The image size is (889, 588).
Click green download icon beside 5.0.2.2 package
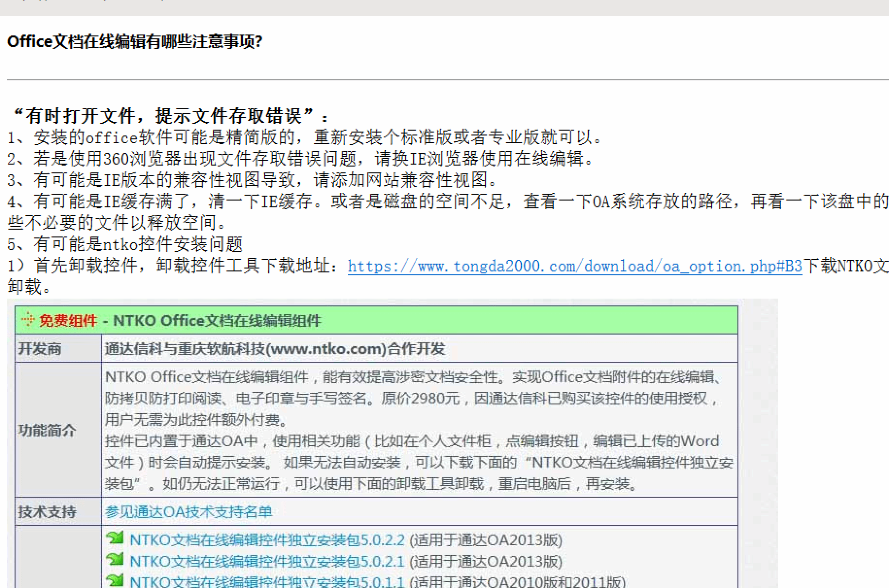point(115,538)
